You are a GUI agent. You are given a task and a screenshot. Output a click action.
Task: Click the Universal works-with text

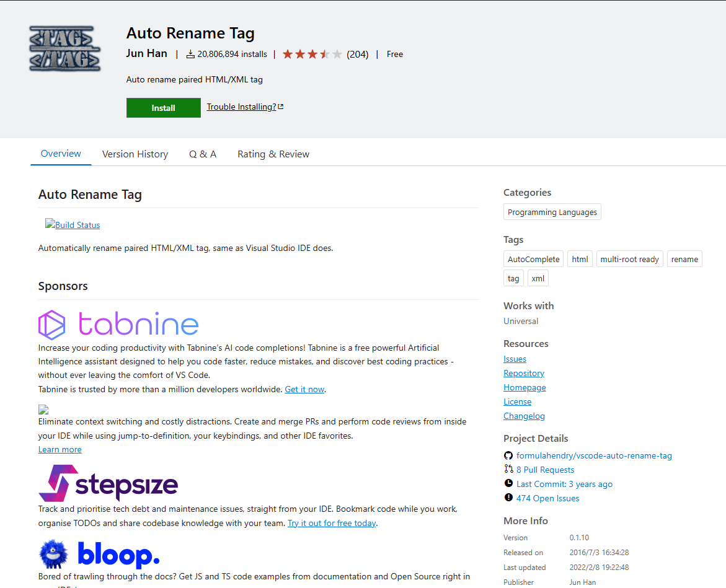(x=521, y=321)
